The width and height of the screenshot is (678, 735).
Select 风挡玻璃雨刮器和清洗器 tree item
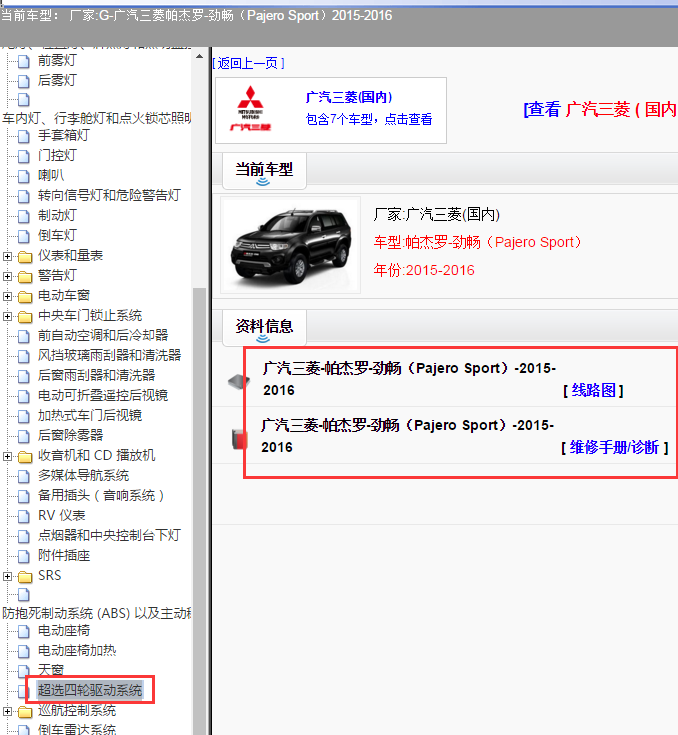pyautogui.click(x=109, y=356)
